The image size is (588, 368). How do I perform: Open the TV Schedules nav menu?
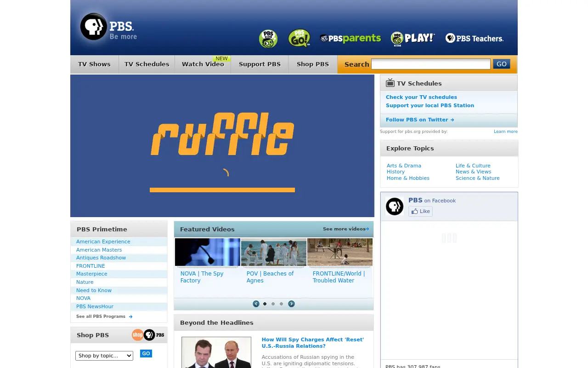(x=147, y=64)
